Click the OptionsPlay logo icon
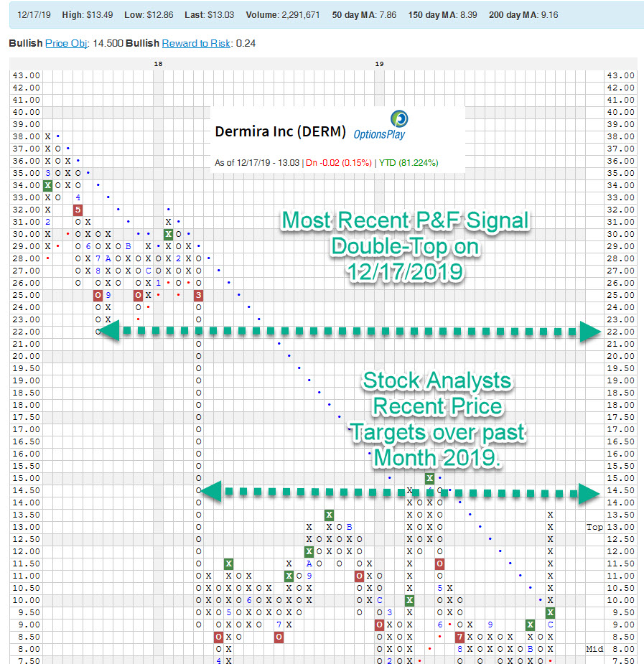The width and height of the screenshot is (644, 664). click(399, 118)
